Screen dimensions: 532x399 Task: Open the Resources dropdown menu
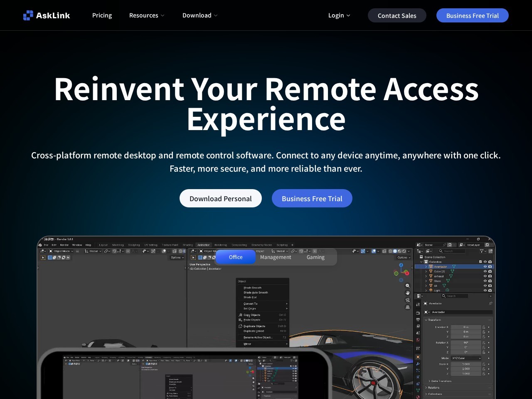[x=147, y=15]
